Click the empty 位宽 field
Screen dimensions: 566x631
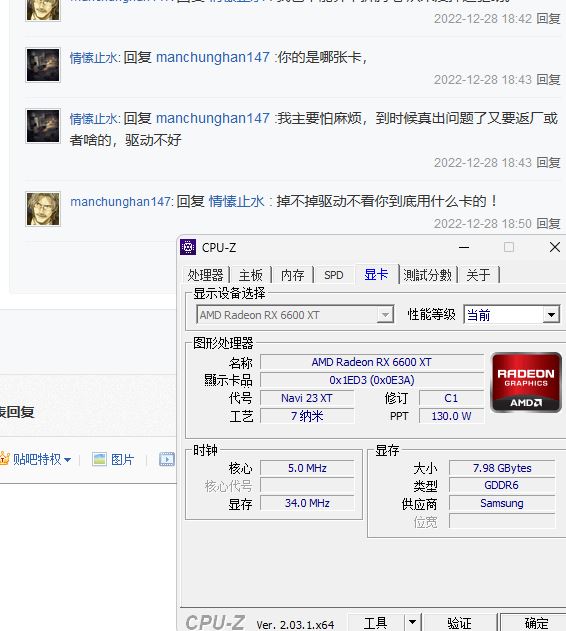pyautogui.click(x=502, y=521)
